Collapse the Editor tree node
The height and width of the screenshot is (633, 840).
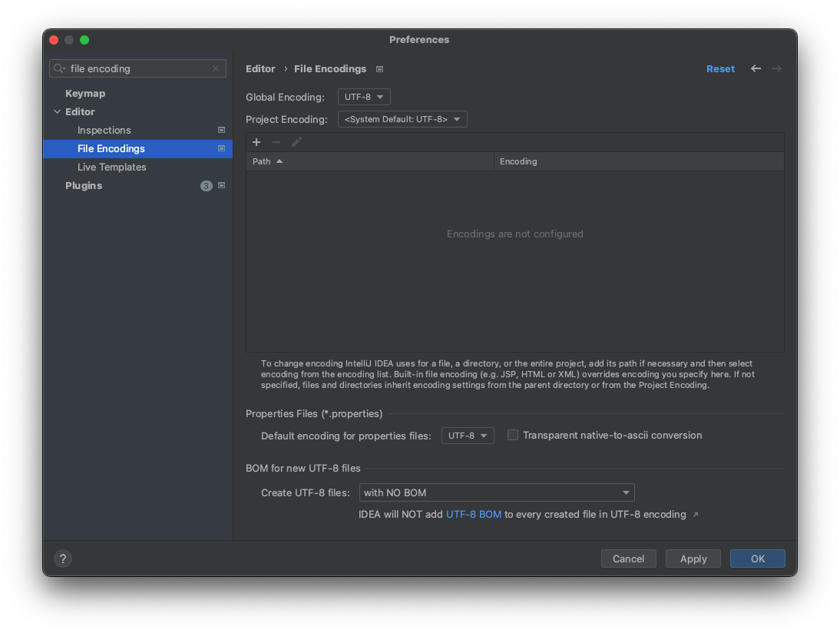click(58, 111)
